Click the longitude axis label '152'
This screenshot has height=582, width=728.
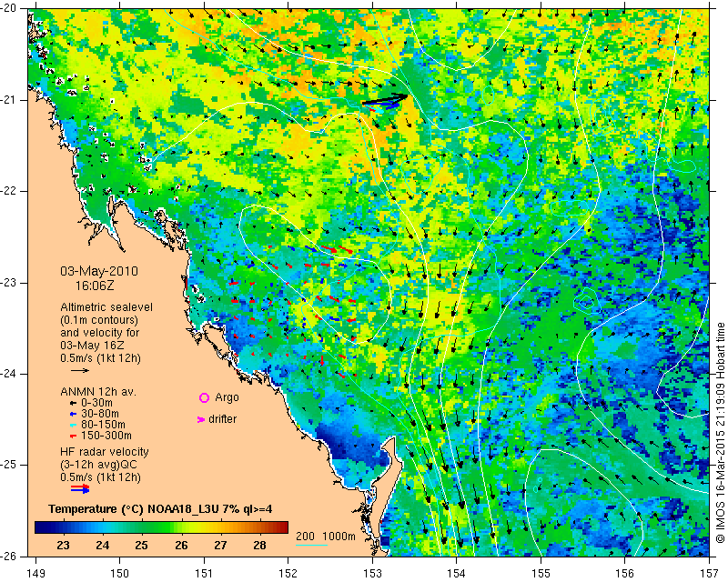pyautogui.click(x=288, y=574)
